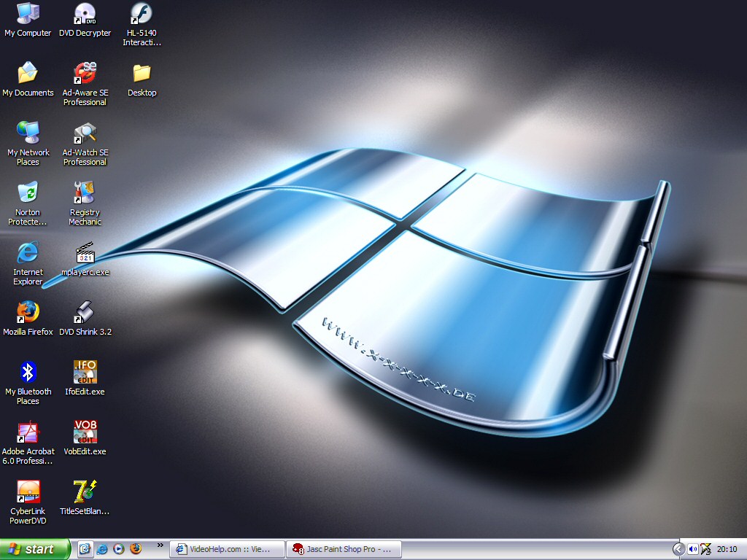Viewport: 747px width, 560px height.
Task: Switch to Jasc Paint Shop Pro taskbar button
Action: [x=344, y=549]
